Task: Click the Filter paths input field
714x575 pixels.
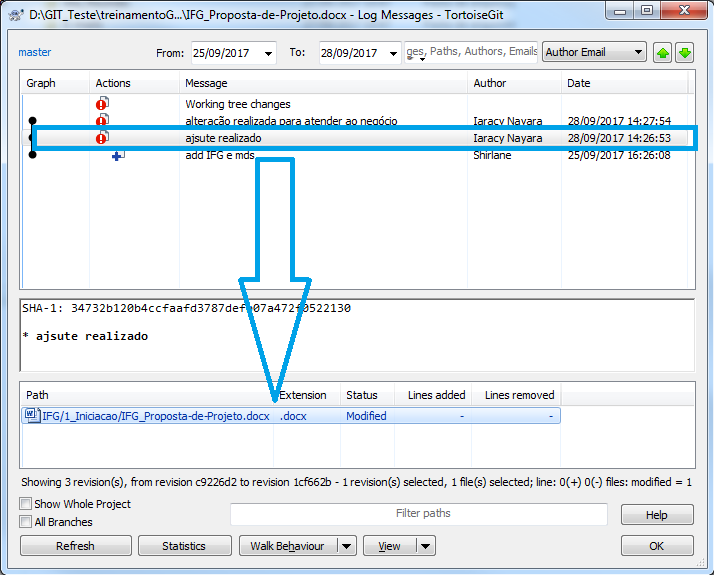Action: (418, 514)
